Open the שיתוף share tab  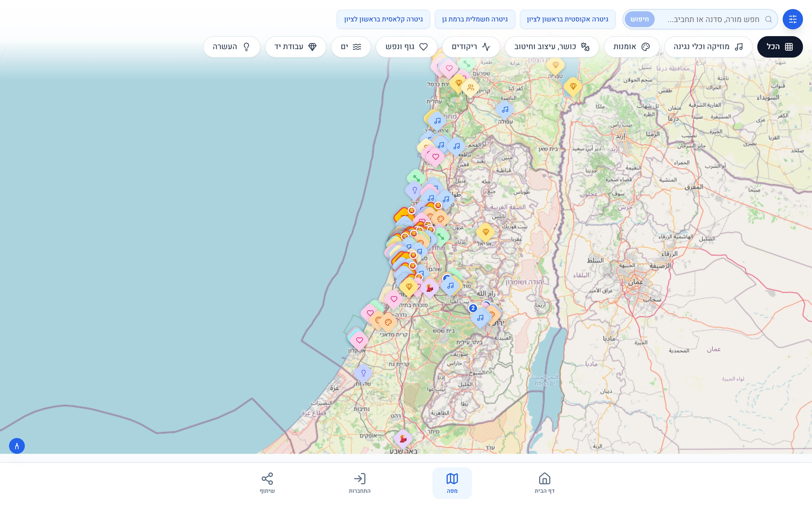click(267, 483)
